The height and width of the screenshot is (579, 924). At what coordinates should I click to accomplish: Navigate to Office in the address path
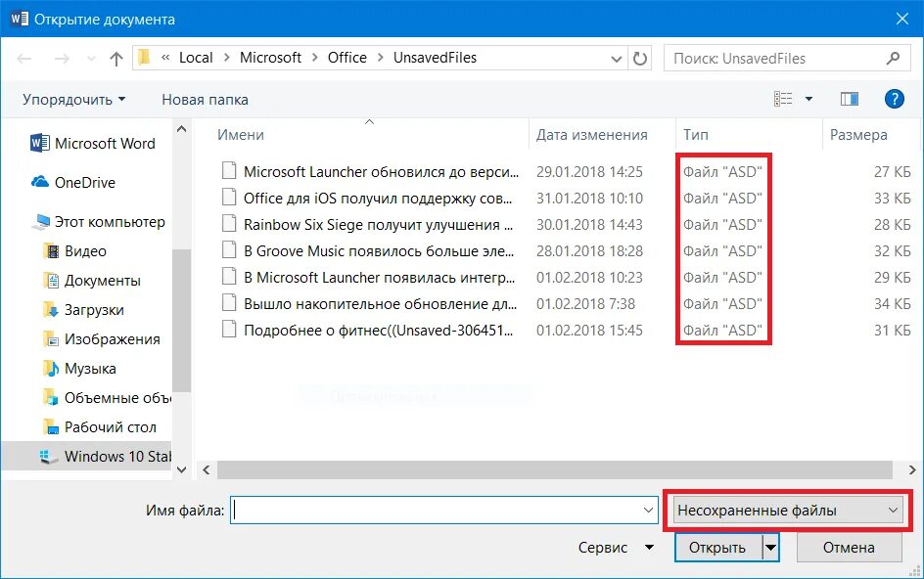[347, 58]
